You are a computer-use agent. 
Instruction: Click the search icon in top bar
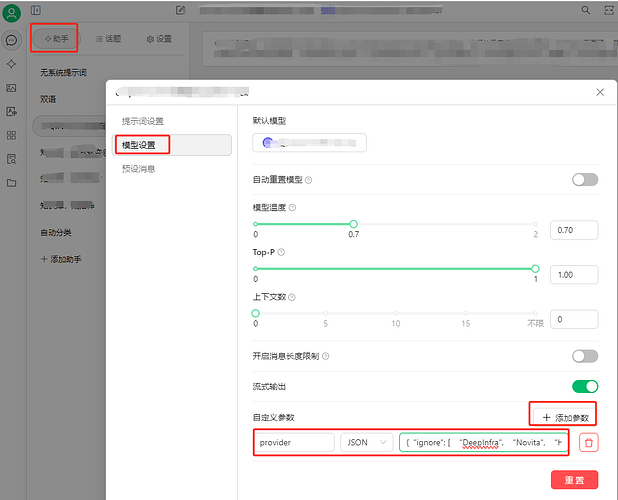[x=586, y=10]
